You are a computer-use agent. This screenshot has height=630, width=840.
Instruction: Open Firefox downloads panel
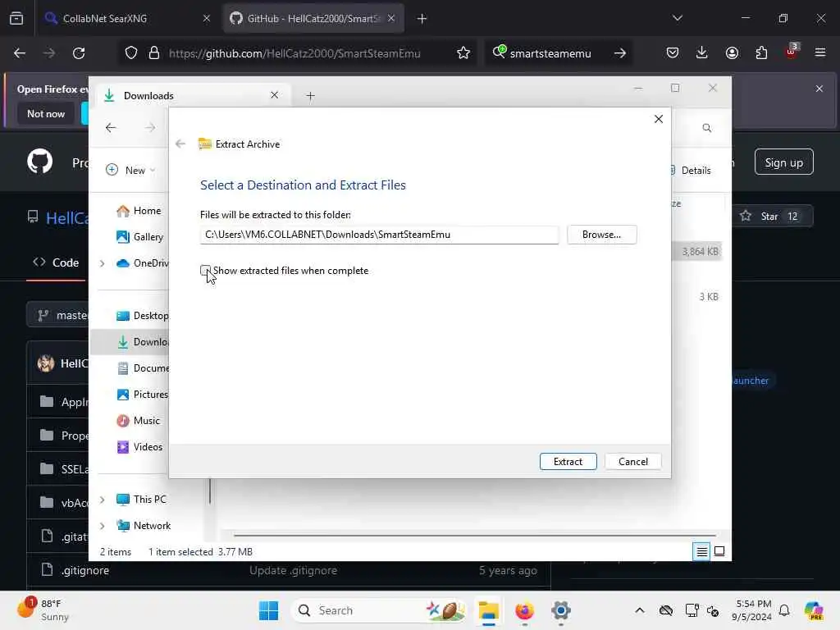(x=702, y=53)
